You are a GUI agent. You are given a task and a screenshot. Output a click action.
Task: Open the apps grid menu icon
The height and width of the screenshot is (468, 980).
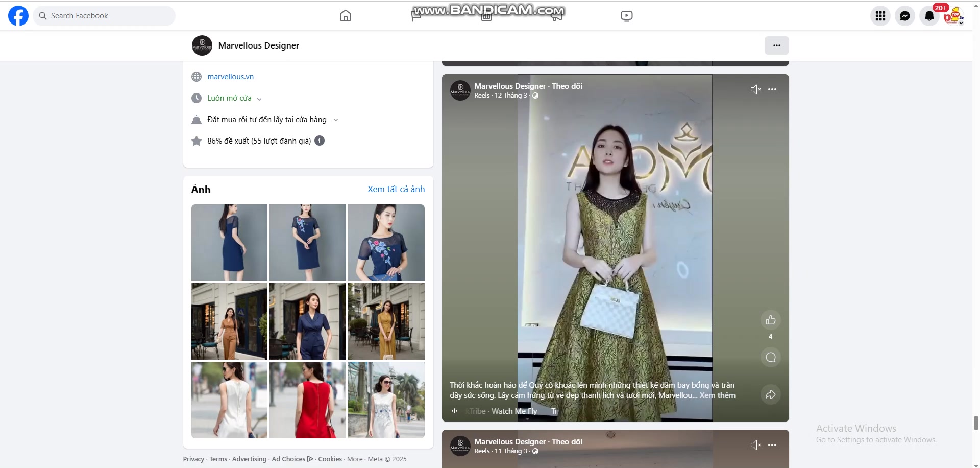[880, 16]
